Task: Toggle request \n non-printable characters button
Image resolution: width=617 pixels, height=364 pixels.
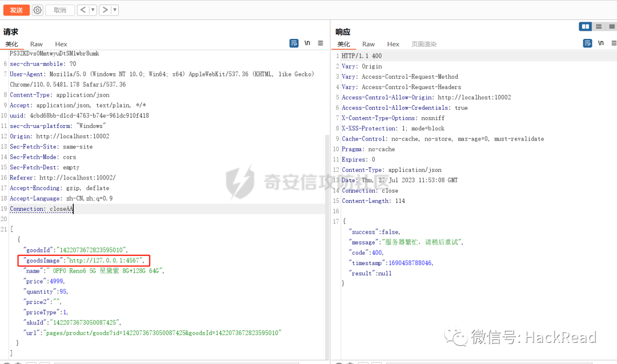Action: coord(307,43)
